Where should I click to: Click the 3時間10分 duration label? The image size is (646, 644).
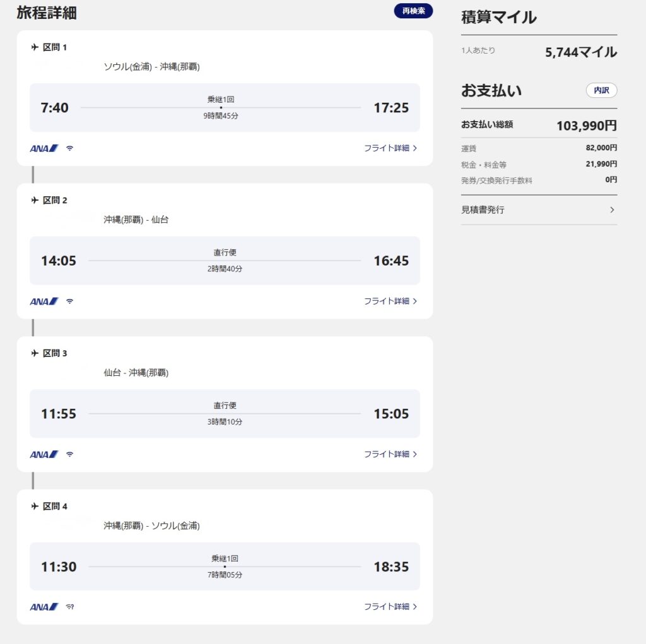pyautogui.click(x=225, y=421)
